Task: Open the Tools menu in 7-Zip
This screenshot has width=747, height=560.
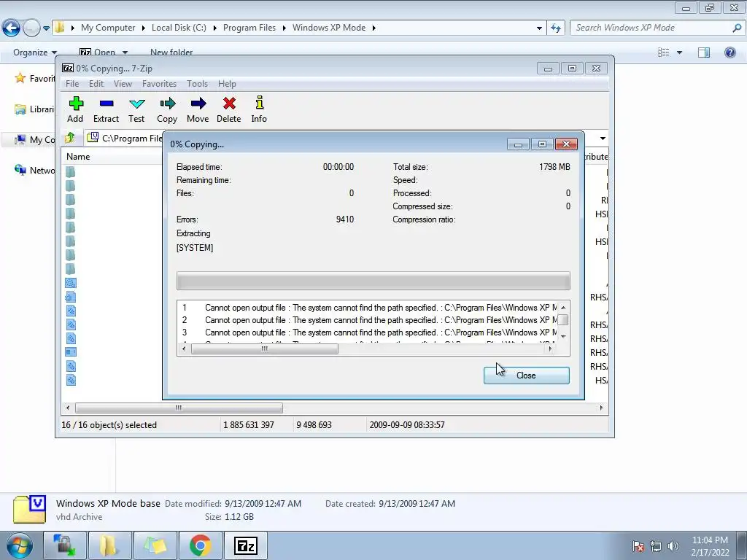Action: [197, 84]
